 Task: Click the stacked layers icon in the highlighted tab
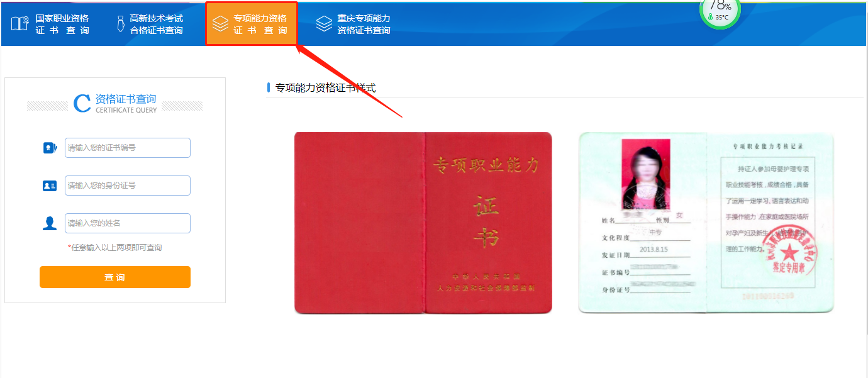(x=220, y=24)
